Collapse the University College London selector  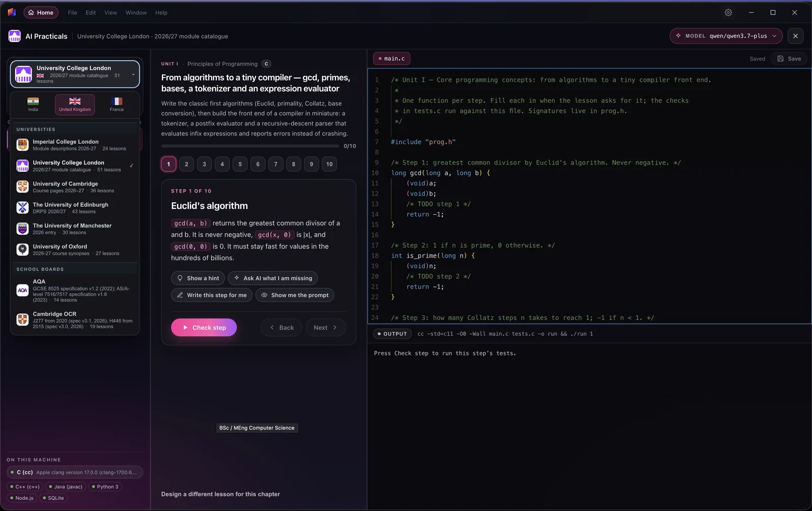(x=75, y=74)
